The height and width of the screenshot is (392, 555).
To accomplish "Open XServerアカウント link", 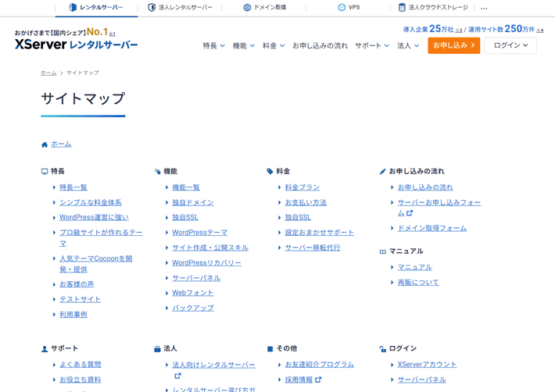I will tap(428, 365).
